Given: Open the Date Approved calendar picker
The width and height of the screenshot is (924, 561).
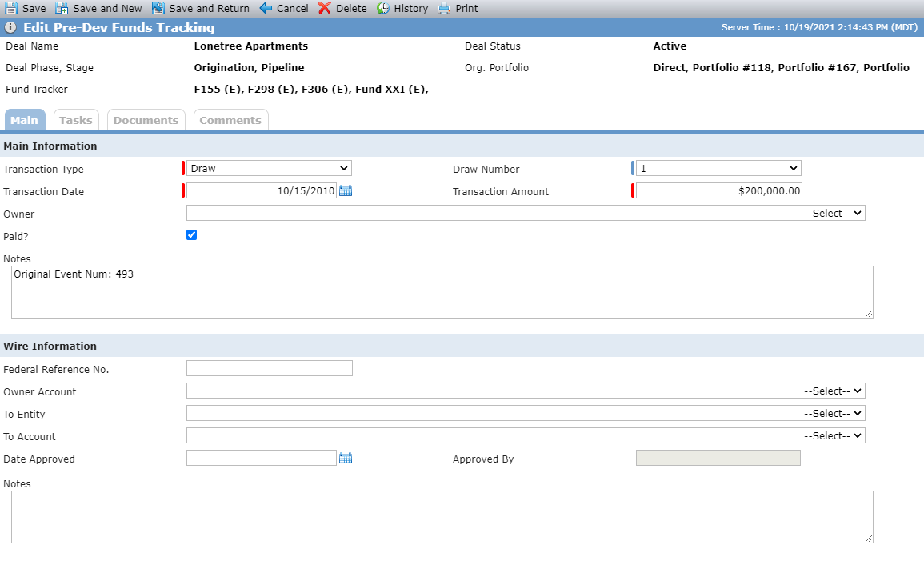Looking at the screenshot, I should coord(346,458).
